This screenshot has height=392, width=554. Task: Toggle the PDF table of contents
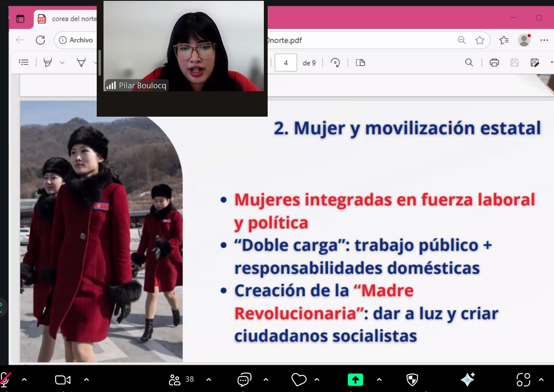pos(24,63)
